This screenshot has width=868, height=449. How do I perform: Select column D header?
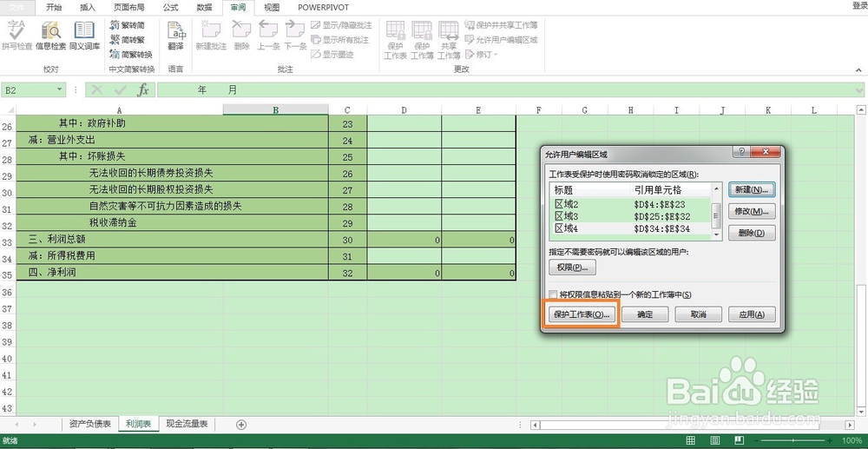[404, 110]
